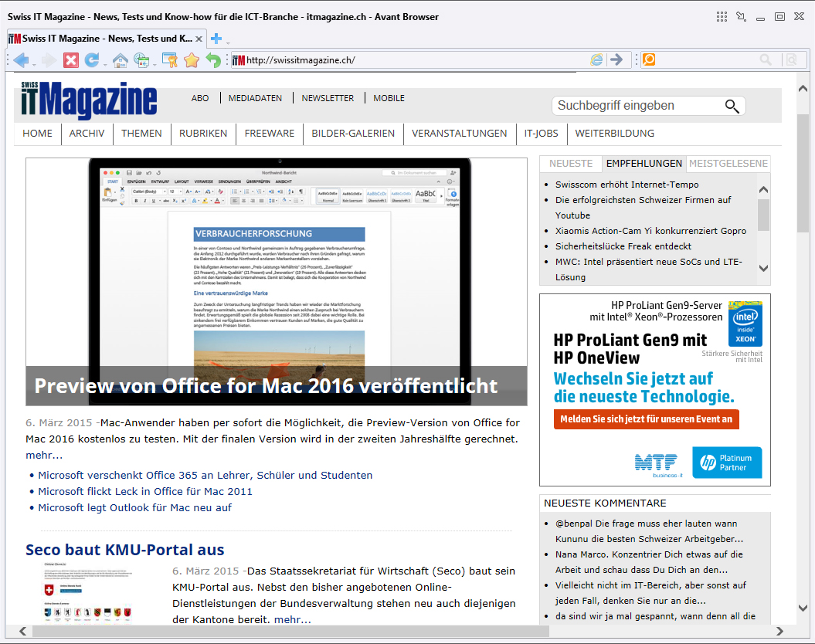Click the address bar URL field
The height and width of the screenshot is (644, 815).
pos(416,60)
